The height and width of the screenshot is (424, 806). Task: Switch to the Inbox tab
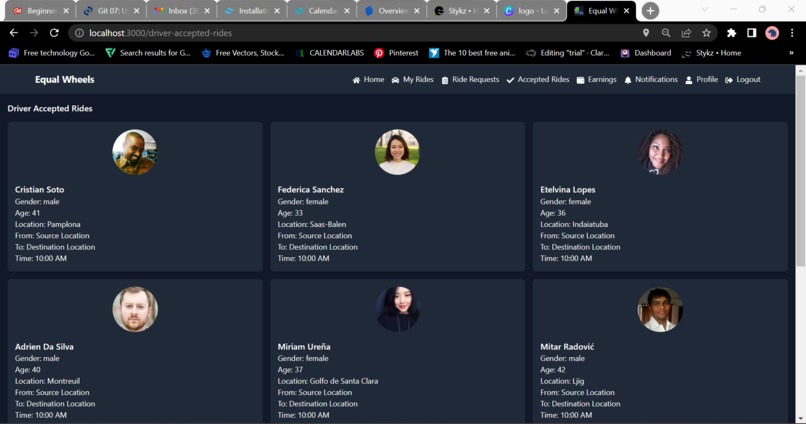click(182, 10)
